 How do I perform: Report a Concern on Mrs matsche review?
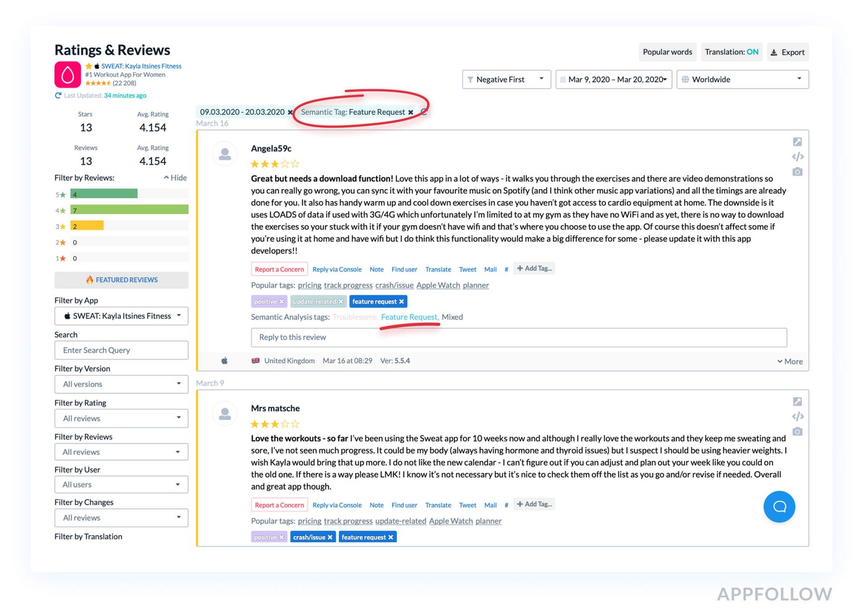279,505
